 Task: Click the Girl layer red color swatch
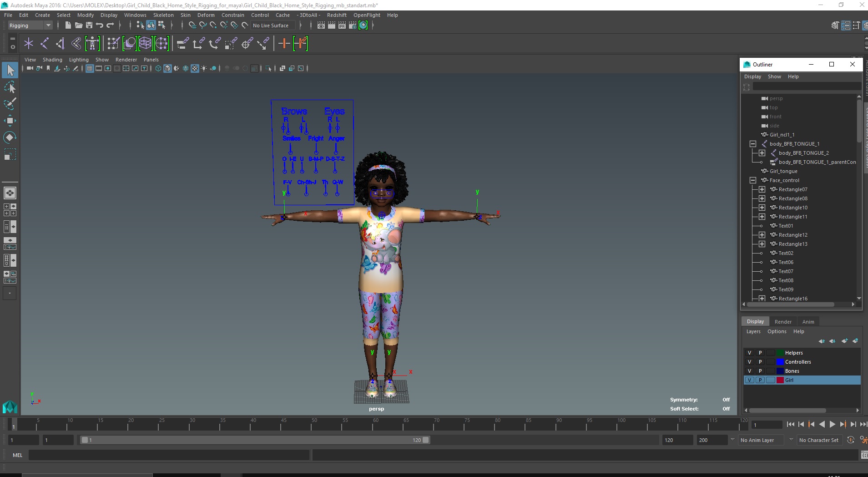click(780, 380)
